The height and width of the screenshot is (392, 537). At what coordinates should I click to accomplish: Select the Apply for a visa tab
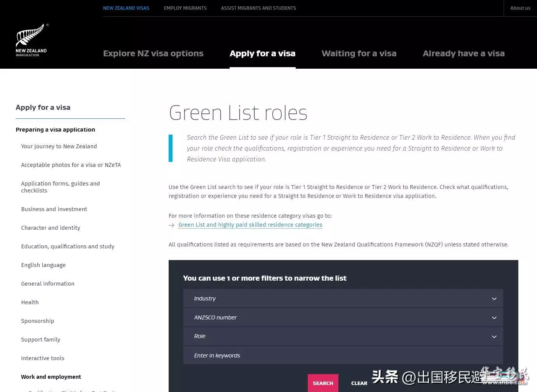(x=263, y=54)
